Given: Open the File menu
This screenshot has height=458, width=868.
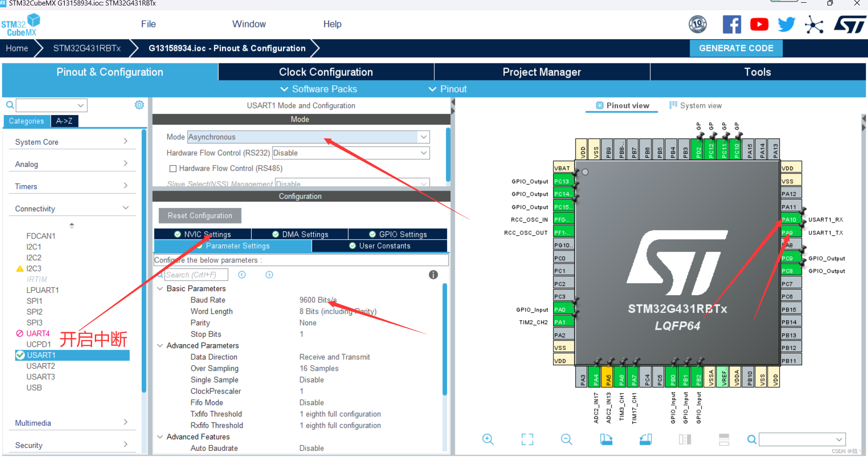Looking at the screenshot, I should pyautogui.click(x=148, y=24).
